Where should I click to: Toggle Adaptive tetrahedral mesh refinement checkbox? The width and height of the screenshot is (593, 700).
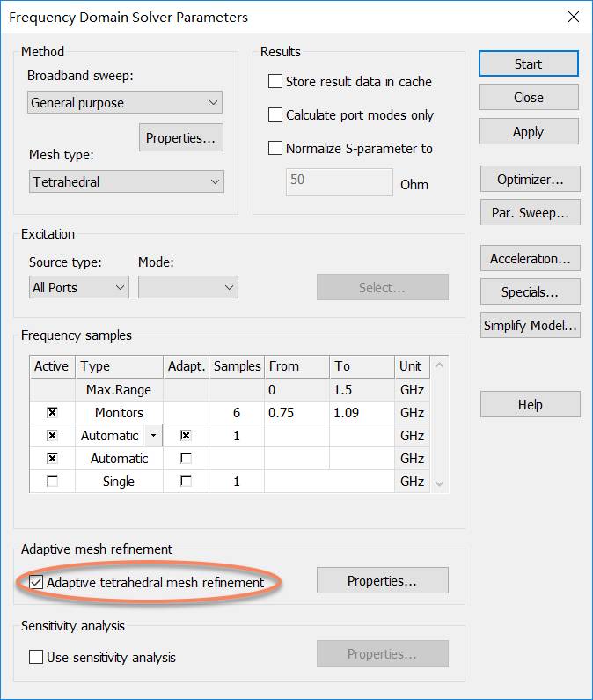pos(36,582)
